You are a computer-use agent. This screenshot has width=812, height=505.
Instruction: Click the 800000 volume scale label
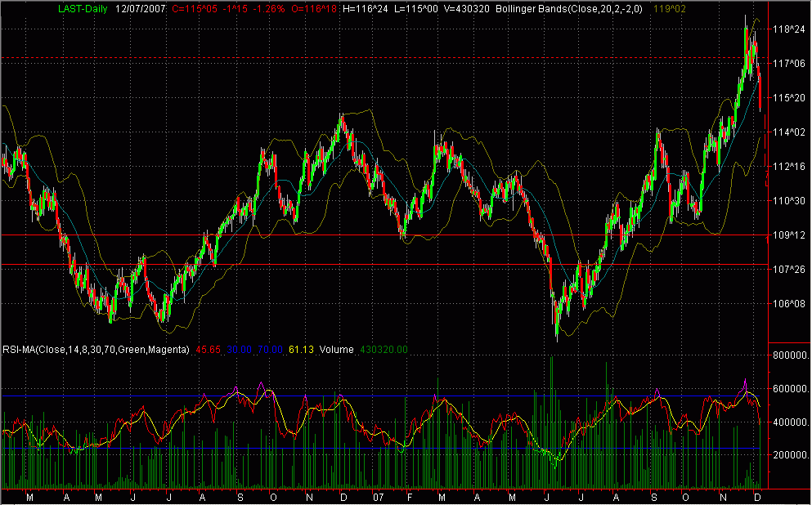click(788, 355)
